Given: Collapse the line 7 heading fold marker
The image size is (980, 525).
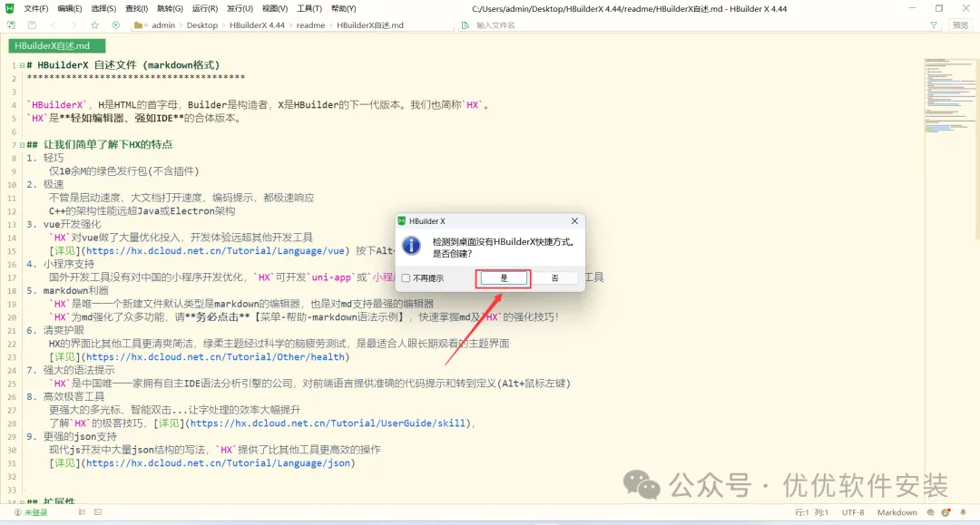Looking at the screenshot, I should tap(22, 145).
